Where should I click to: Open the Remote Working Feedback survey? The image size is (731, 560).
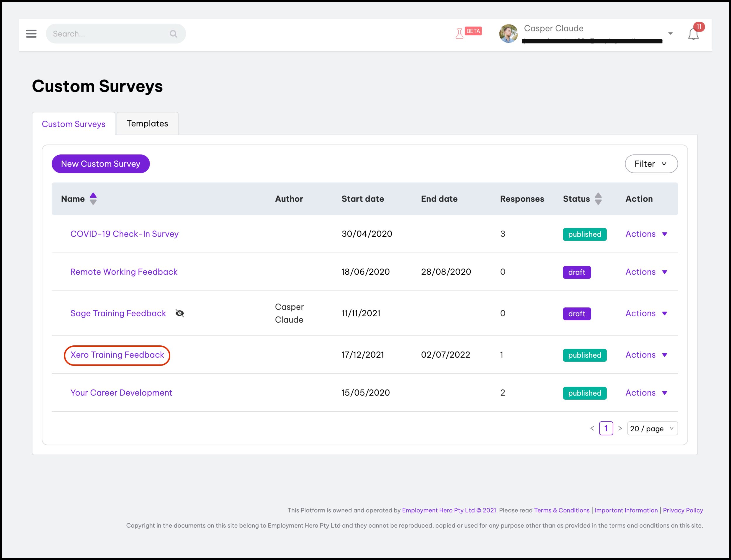124,272
